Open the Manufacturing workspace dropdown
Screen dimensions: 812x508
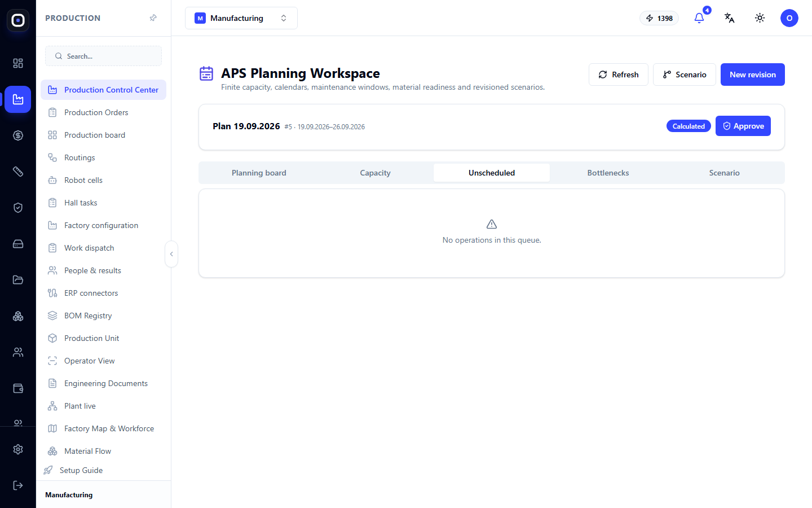coord(241,18)
